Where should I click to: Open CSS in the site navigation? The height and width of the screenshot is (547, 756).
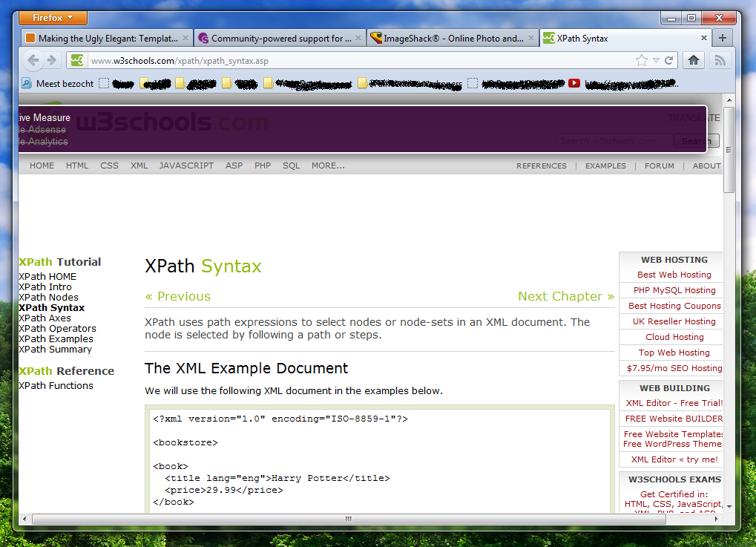110,166
